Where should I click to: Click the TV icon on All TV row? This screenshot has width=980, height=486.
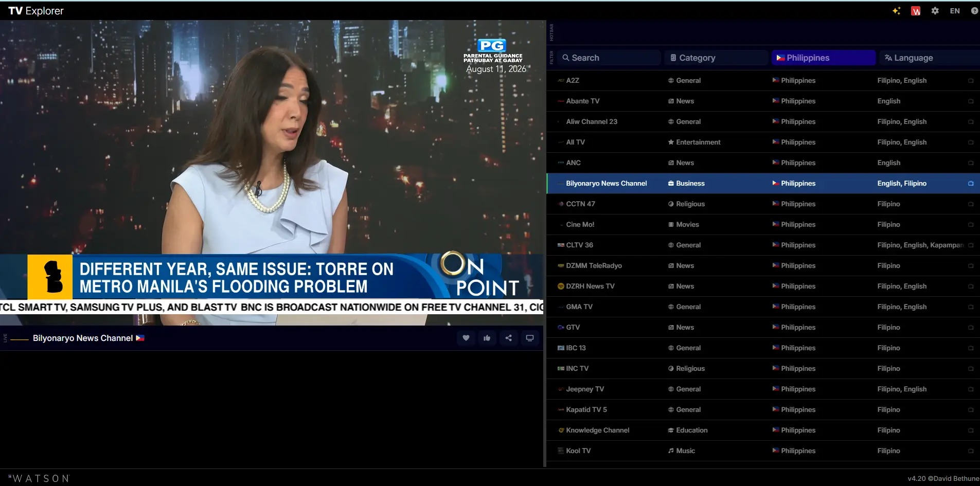[971, 142]
